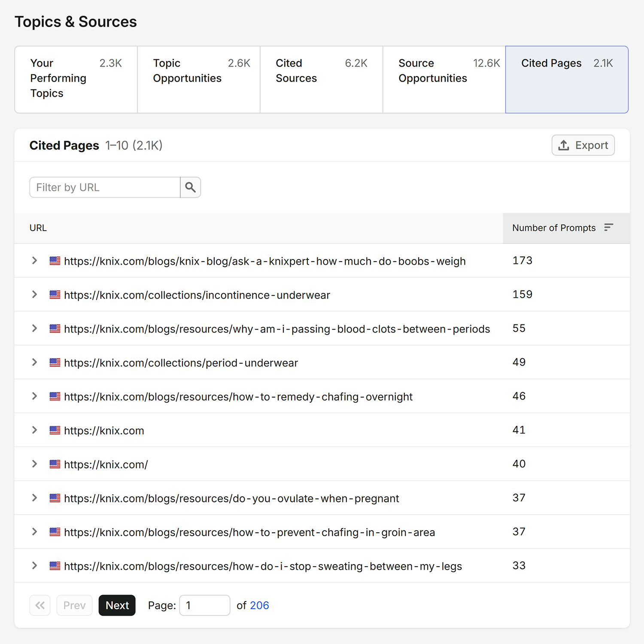Click the prompt count 173
This screenshot has height=644, width=644.
[x=522, y=261]
